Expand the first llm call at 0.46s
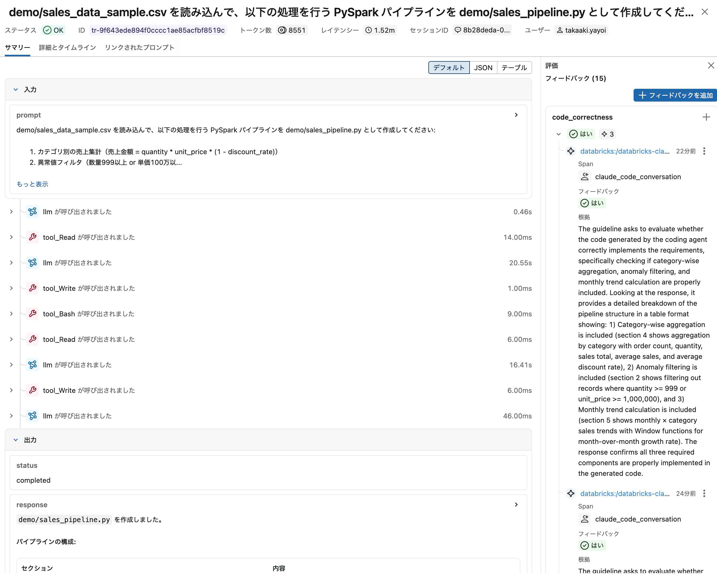The height and width of the screenshot is (588, 717). [x=11, y=212]
